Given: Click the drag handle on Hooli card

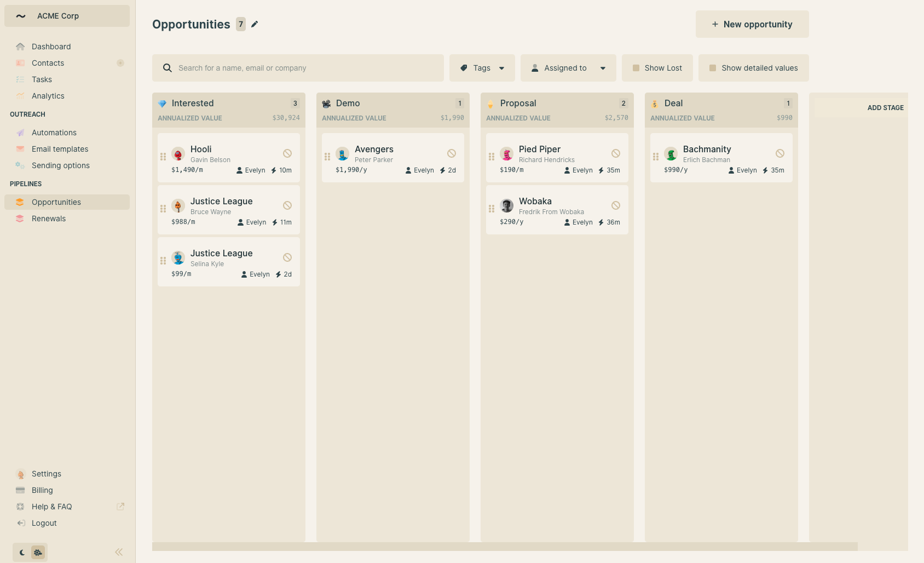Looking at the screenshot, I should pyautogui.click(x=163, y=157).
